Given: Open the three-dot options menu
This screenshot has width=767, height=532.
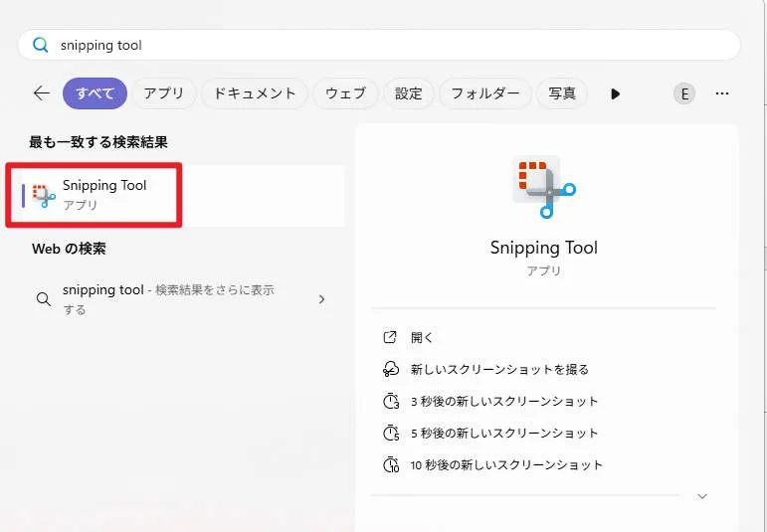Looking at the screenshot, I should [x=722, y=93].
